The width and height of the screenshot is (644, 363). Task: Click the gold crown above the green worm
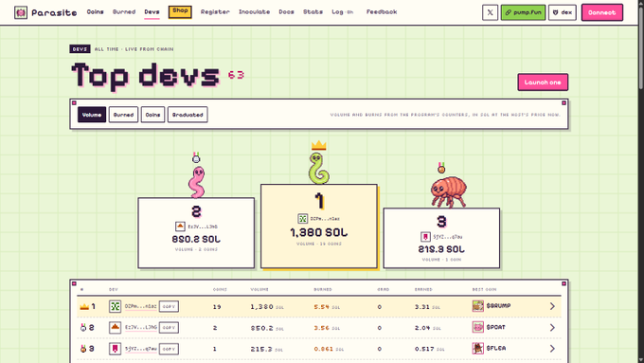click(319, 145)
